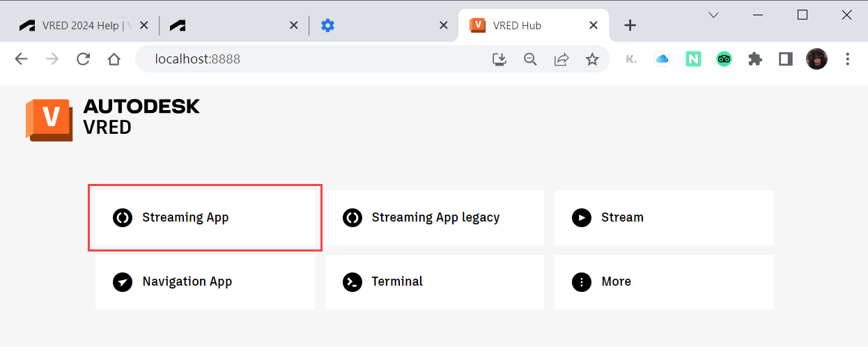Close the VRED 2024 Help tab

[144, 25]
